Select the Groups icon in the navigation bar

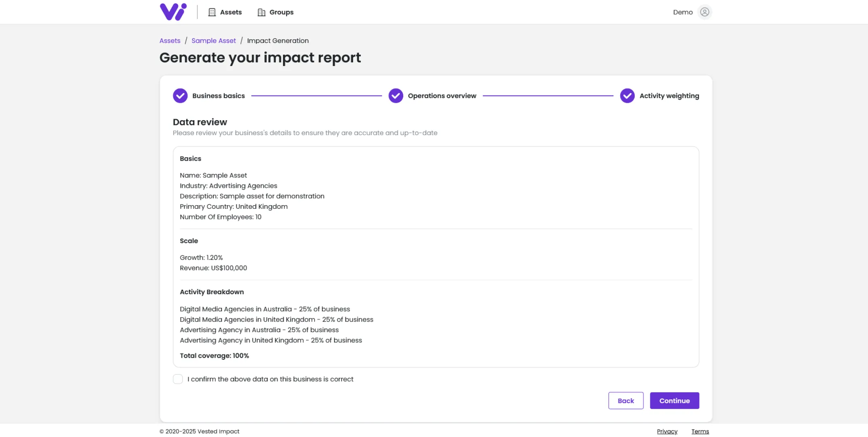[x=261, y=12]
